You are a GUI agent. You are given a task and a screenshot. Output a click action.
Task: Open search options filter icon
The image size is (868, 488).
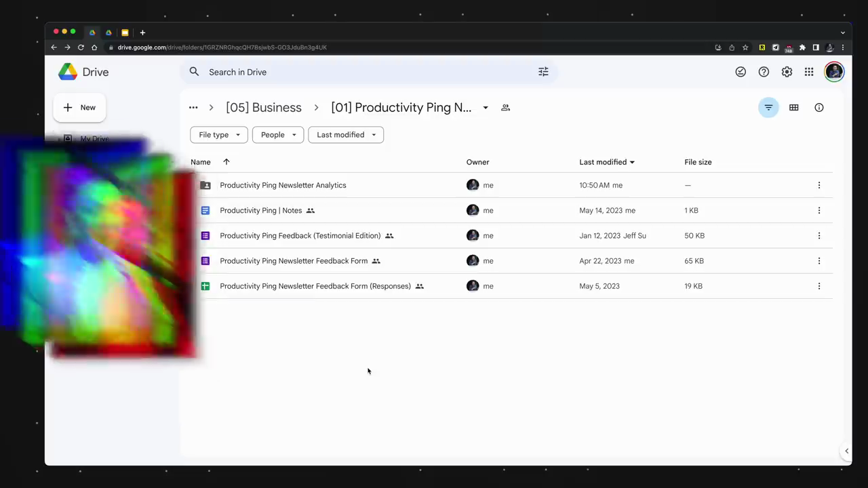(543, 72)
